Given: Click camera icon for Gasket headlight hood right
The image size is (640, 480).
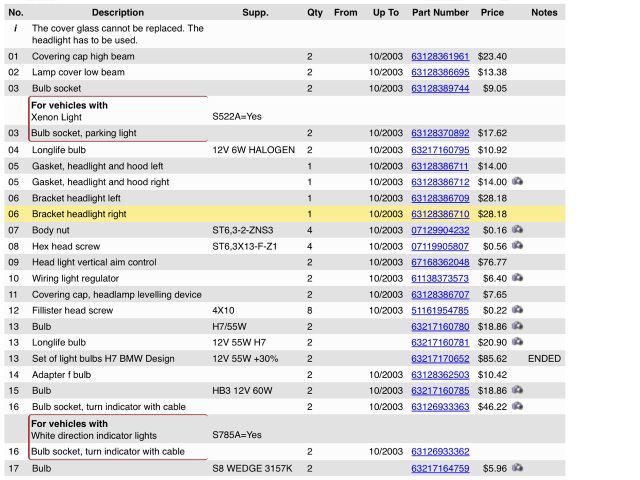Looking at the screenshot, I should pyautogui.click(x=517, y=182).
